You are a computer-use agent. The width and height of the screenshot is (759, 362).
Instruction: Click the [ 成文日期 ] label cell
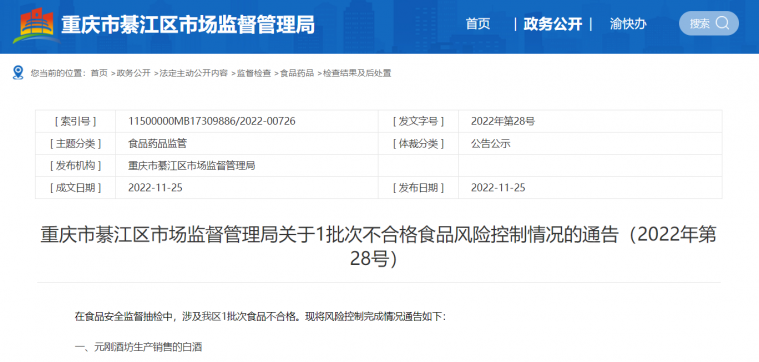tap(76, 187)
